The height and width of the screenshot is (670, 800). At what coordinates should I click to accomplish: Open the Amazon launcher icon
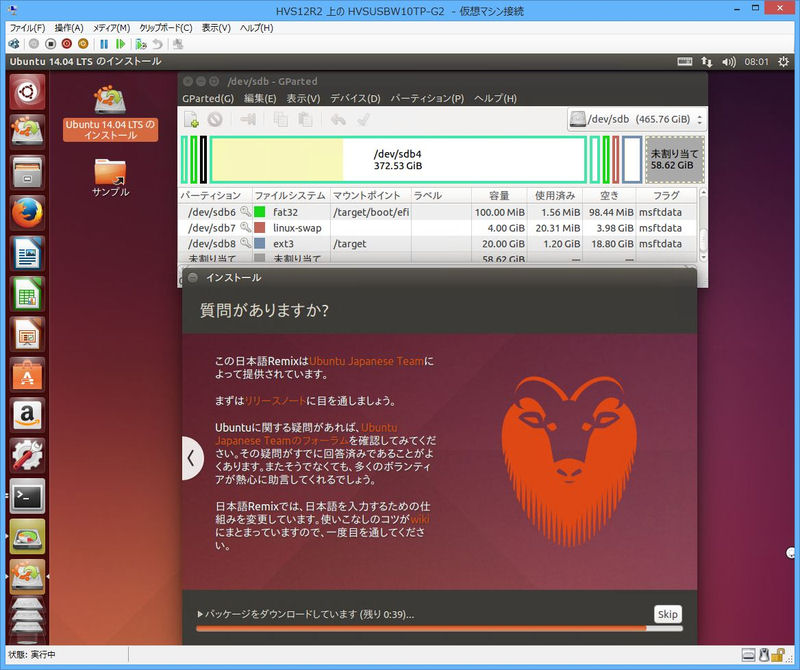pyautogui.click(x=28, y=415)
